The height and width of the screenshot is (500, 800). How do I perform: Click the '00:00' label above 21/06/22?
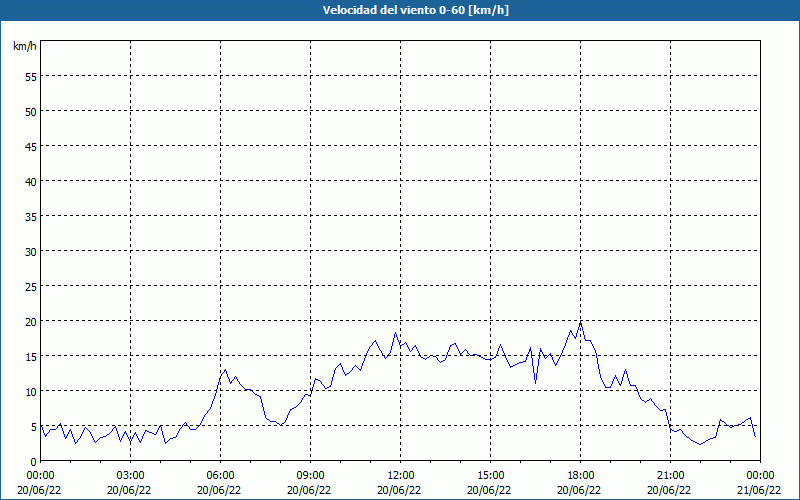click(760, 476)
